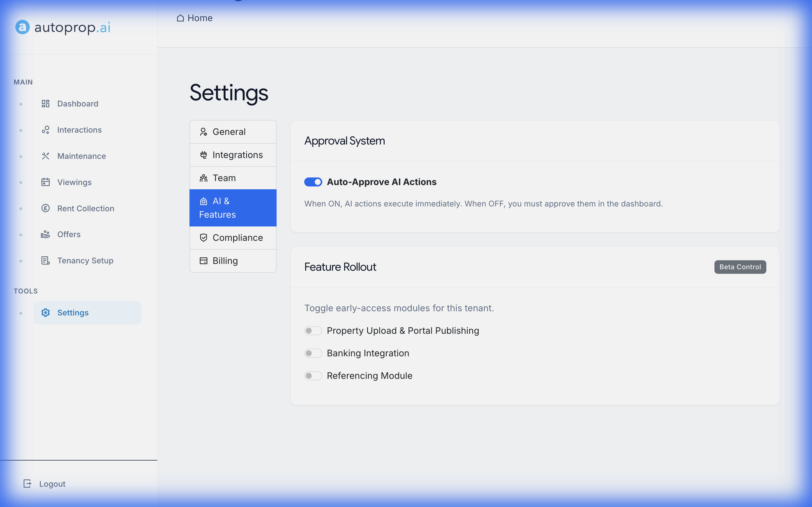Enable Property Upload & Portal Publishing
The image size is (812, 507).
(313, 330)
